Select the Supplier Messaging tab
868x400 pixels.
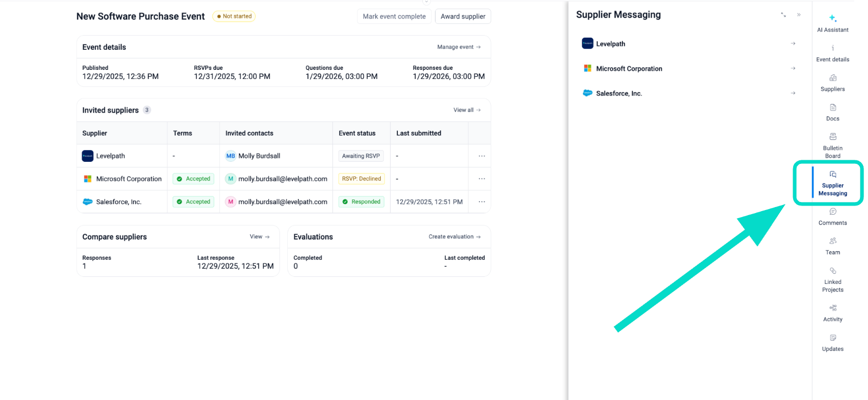832,183
